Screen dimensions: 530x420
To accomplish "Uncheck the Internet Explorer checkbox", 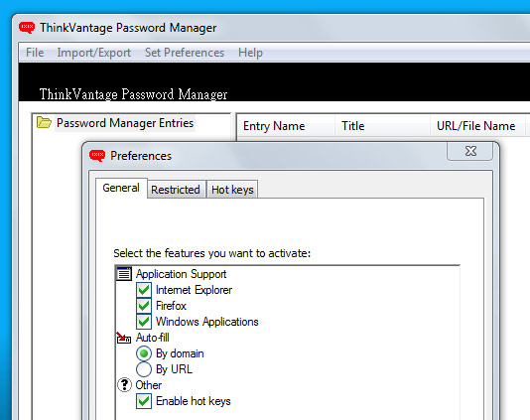I will (x=144, y=290).
